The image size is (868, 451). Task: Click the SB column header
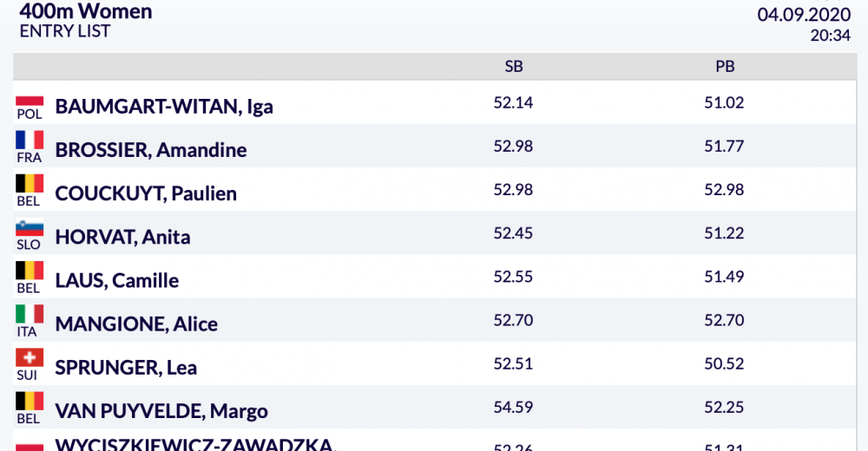tap(514, 67)
